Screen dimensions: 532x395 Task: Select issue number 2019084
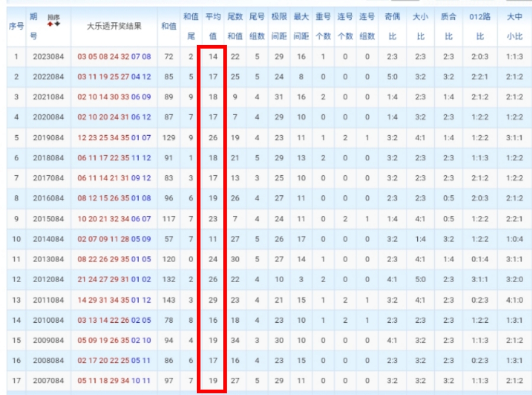pyautogui.click(x=48, y=138)
